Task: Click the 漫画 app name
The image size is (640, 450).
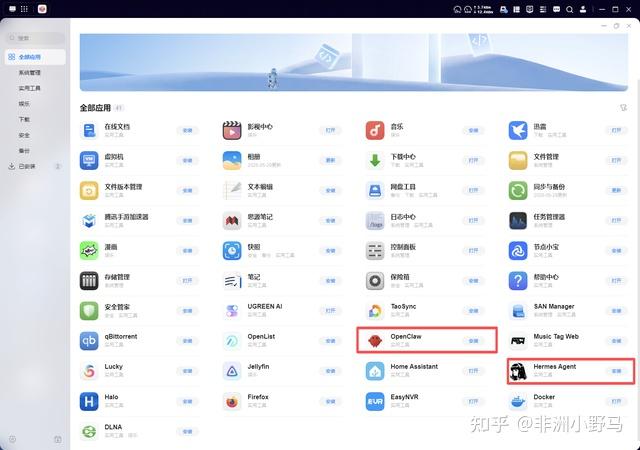Action: (111, 247)
